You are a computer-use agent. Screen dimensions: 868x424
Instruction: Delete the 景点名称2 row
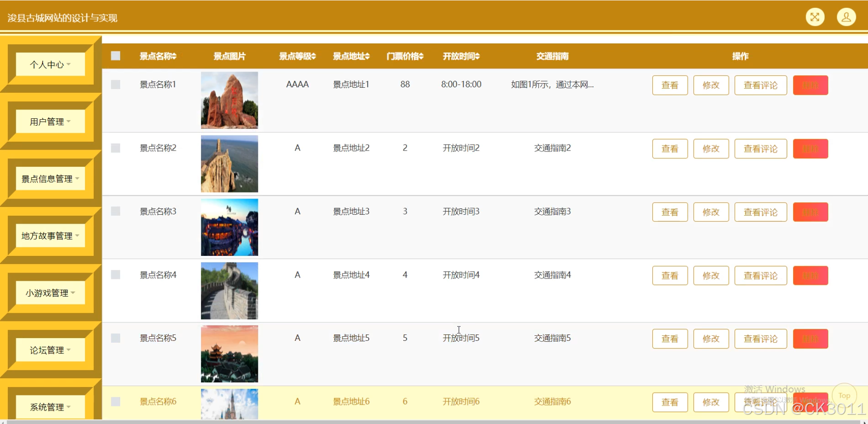tap(810, 149)
